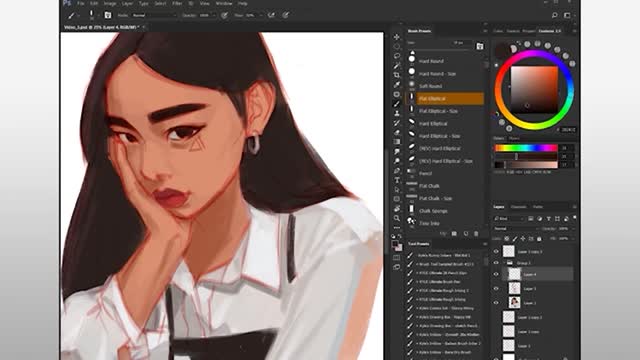The image size is (640, 360).
Task: Click the brush size input field in Brush Presets
Action: pyautogui.click(x=460, y=43)
